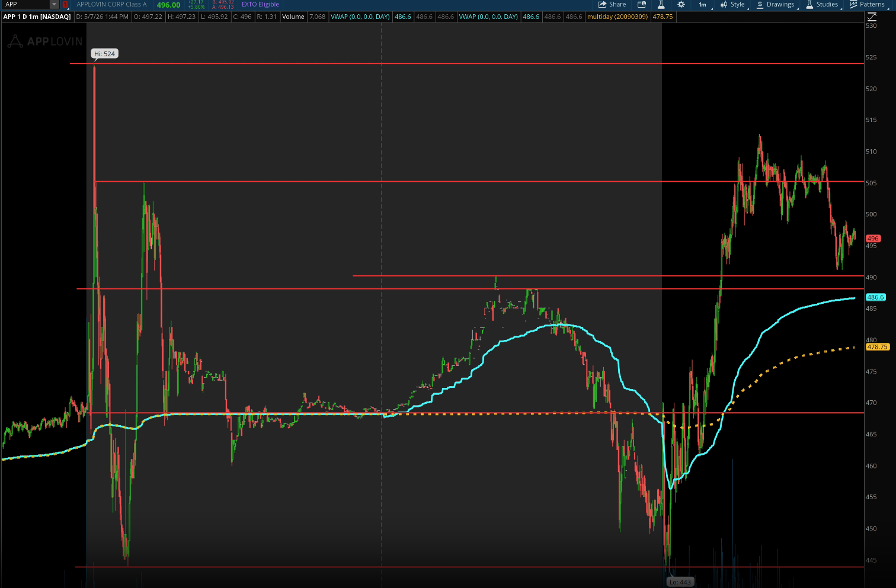
Task: Click the red linked-color number icon
Action: coord(65,4)
